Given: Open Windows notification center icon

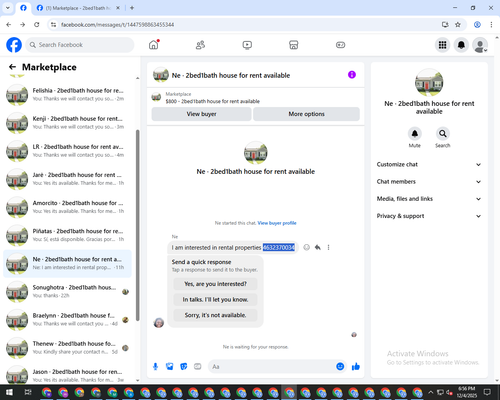Looking at the screenshot, I should click(x=487, y=392).
